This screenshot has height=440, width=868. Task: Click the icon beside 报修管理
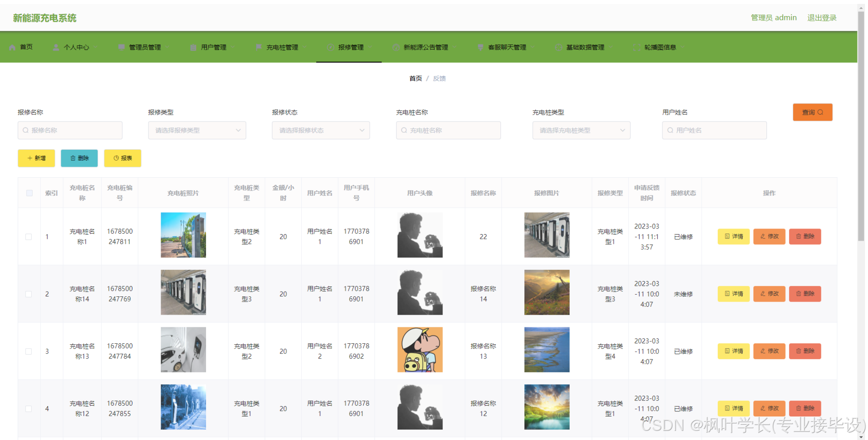(331, 47)
